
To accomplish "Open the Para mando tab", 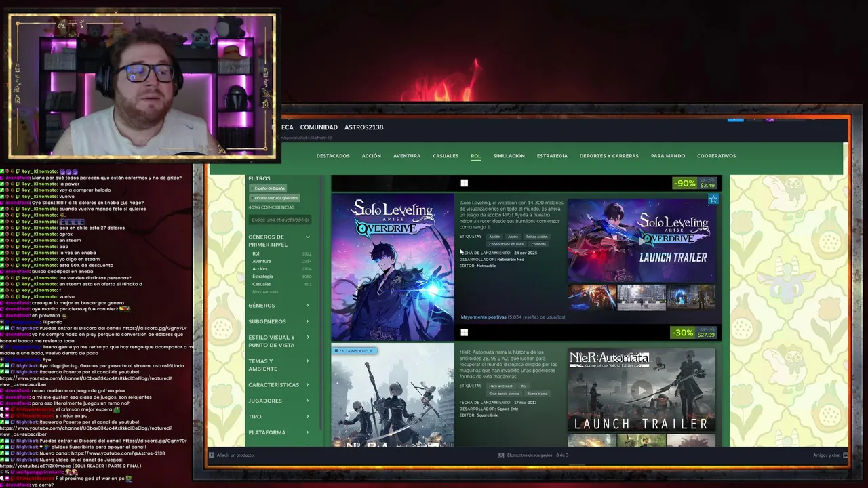I will pos(668,156).
